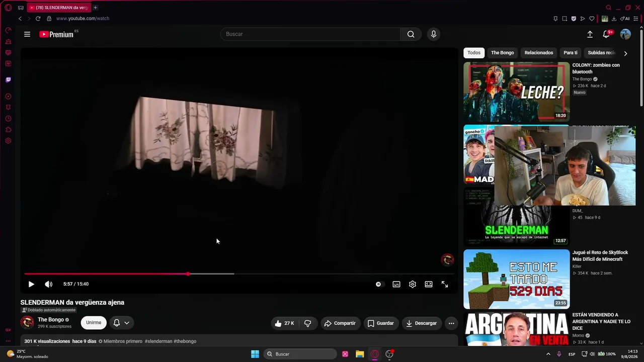Open Extensions cube icon in Opera sidebar
The width and height of the screenshot is (644, 362).
point(8,130)
